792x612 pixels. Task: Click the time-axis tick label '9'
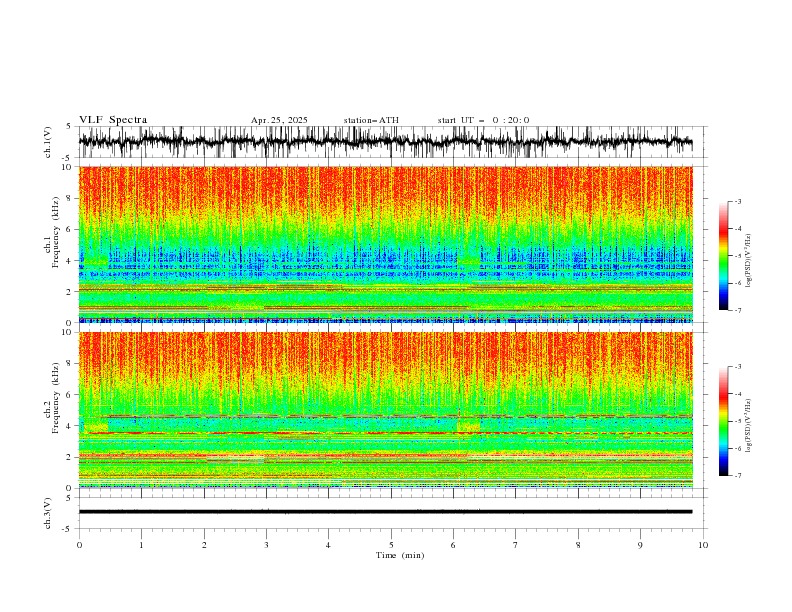coord(640,545)
